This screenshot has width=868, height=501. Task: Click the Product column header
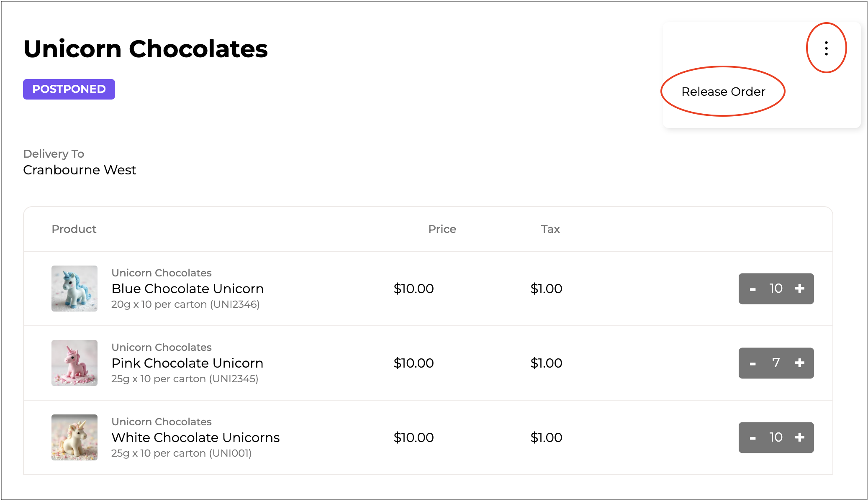pos(74,229)
